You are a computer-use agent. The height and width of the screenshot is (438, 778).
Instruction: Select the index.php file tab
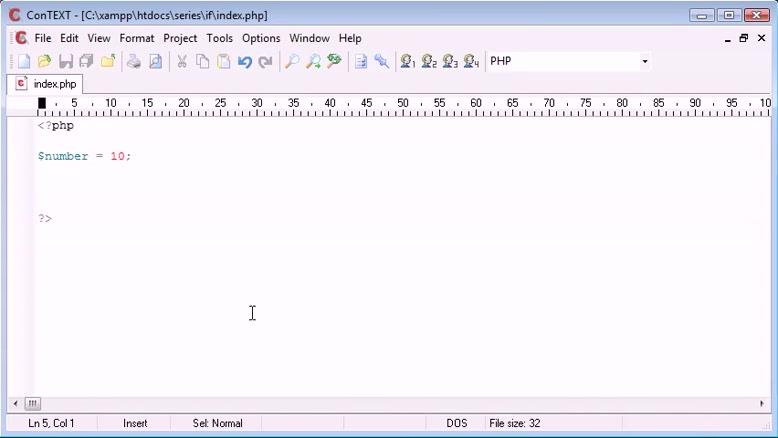pos(45,84)
